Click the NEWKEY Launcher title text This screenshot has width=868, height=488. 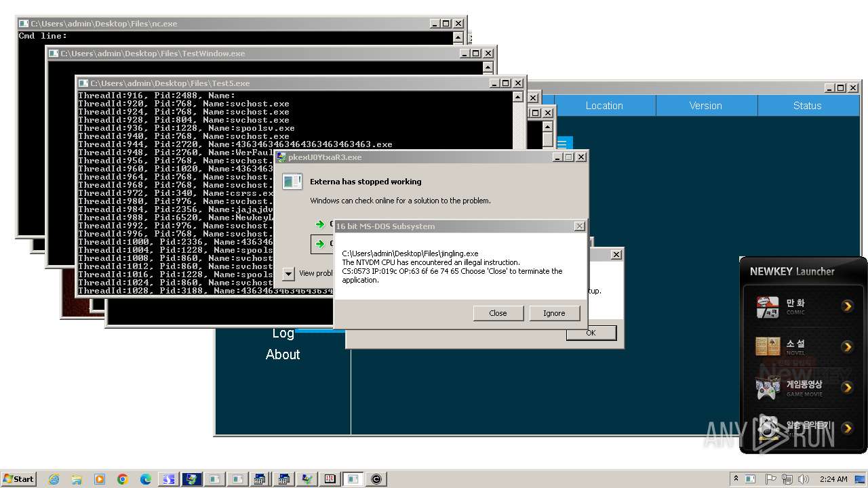tap(792, 271)
